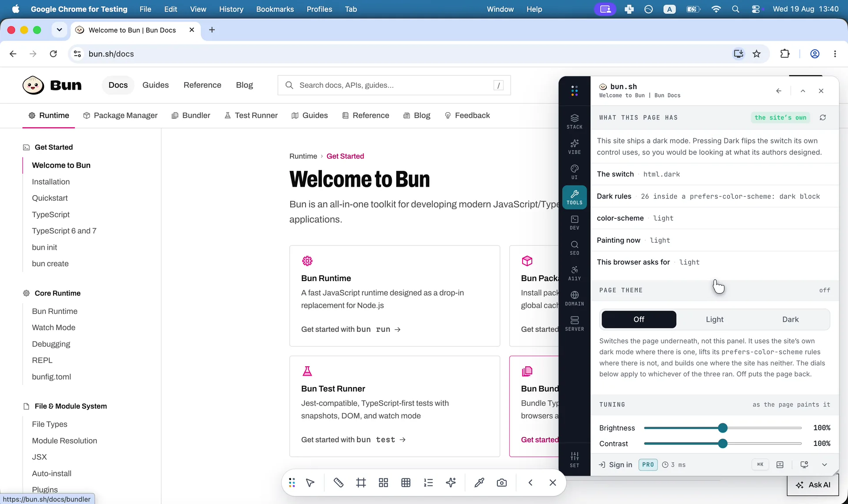Open the Guides link in the top header

(155, 85)
